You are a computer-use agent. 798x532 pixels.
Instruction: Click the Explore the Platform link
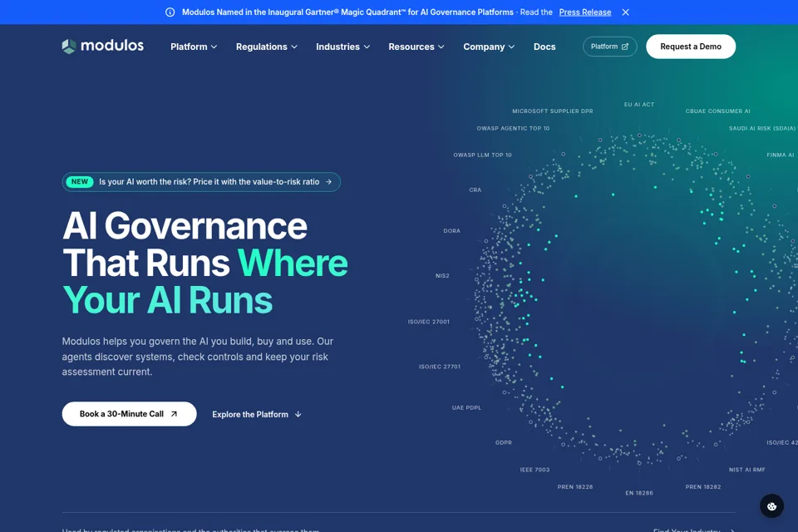click(x=257, y=415)
